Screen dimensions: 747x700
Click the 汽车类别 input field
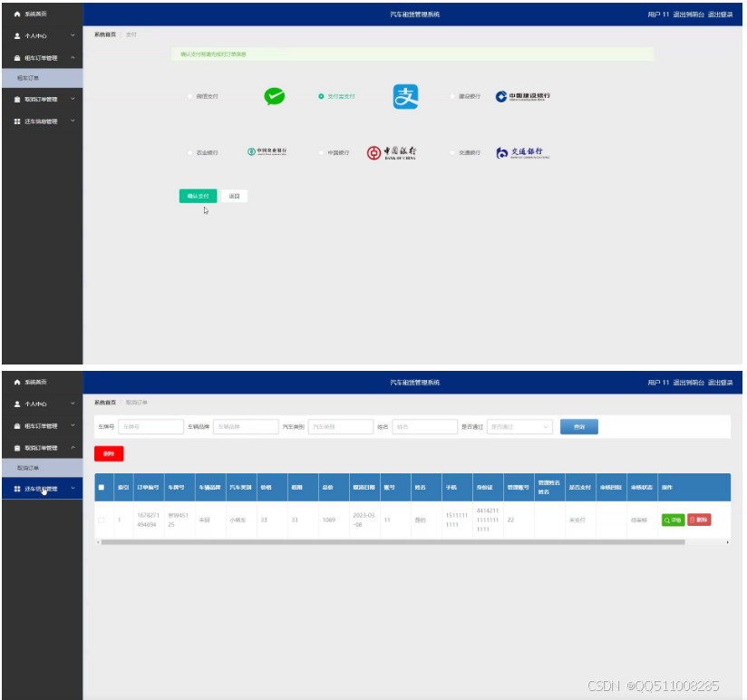341,427
